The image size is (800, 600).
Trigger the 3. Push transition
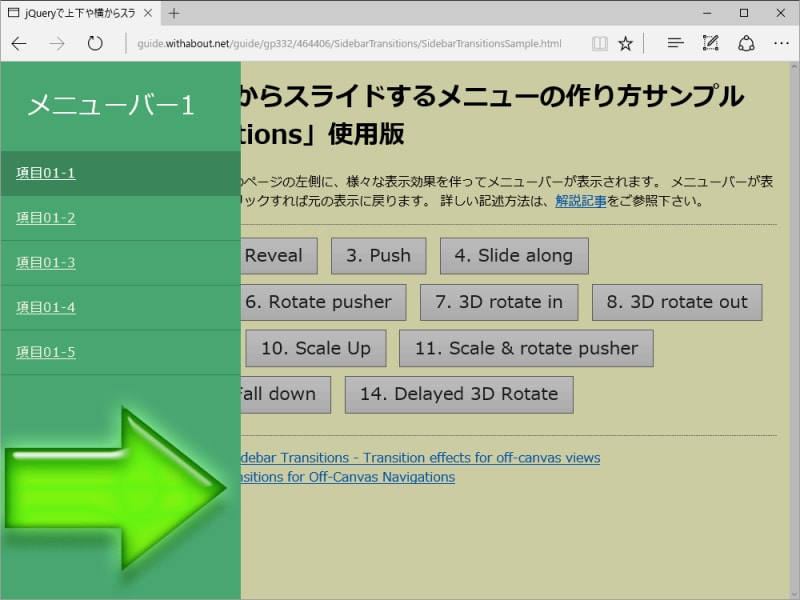(x=377, y=256)
